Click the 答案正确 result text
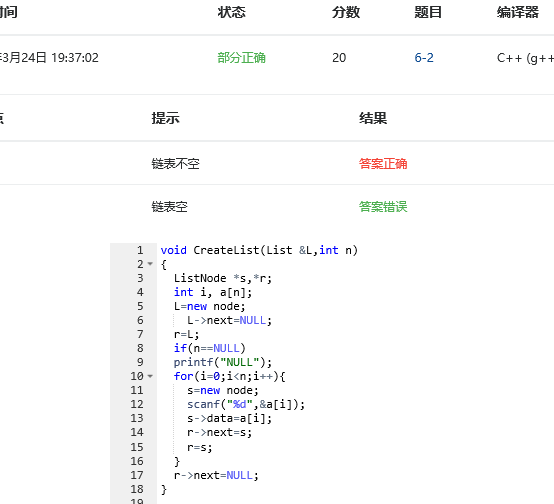Image resolution: width=554 pixels, height=504 pixels. [383, 164]
